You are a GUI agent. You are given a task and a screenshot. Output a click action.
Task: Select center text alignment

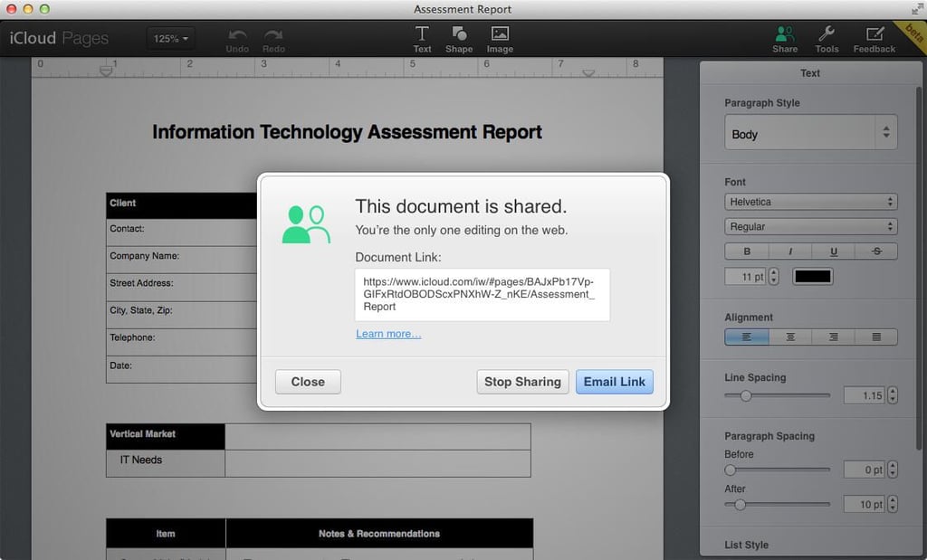pos(790,337)
